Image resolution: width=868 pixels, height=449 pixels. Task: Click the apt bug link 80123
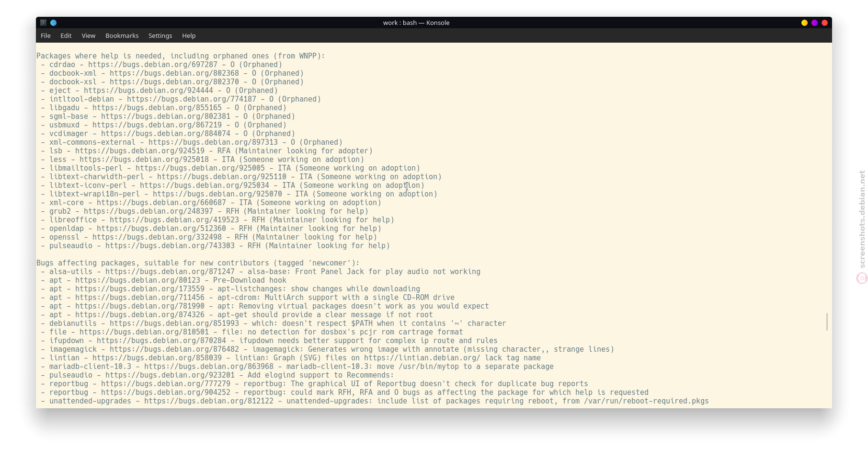point(138,280)
